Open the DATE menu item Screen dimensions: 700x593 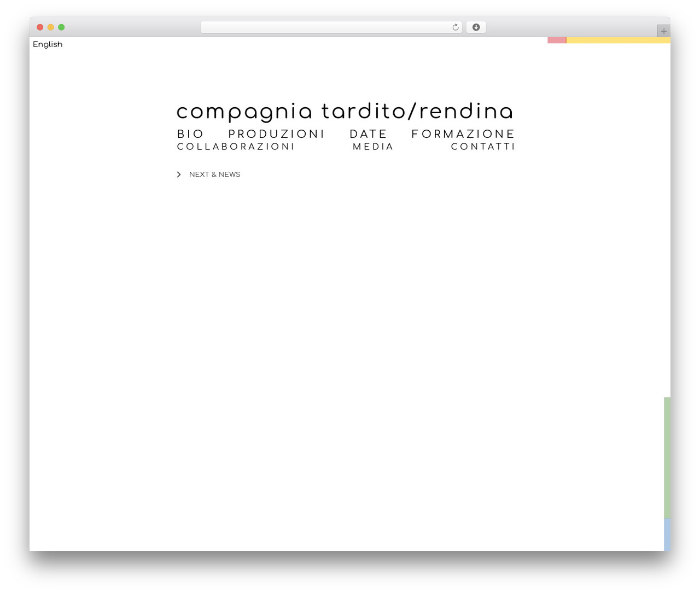368,134
